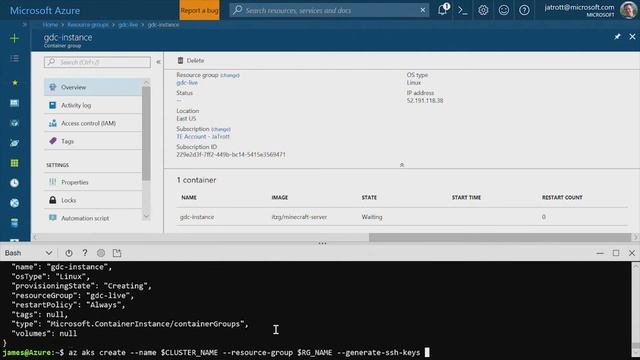Restart Cloud Shell with power icon
The width and height of the screenshot is (640, 360).
[69, 253]
